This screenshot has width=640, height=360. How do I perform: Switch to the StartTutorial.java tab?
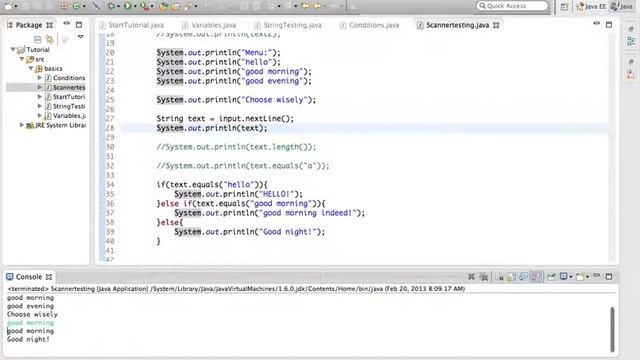[132, 25]
